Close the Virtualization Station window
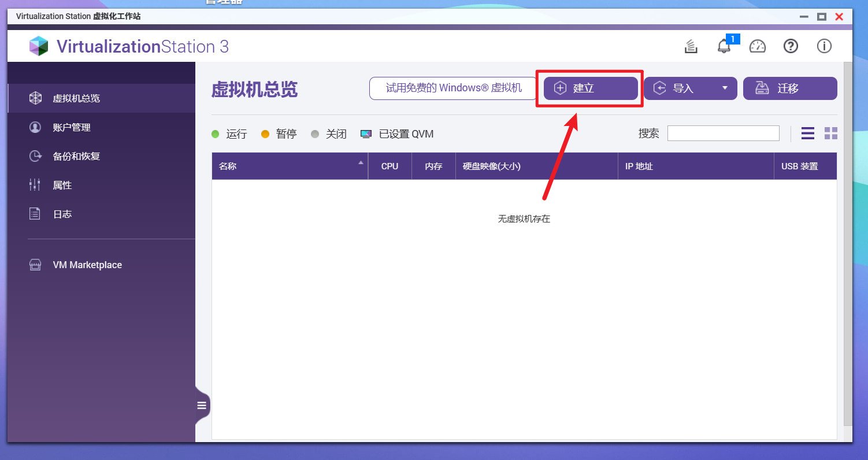This screenshot has height=460, width=868. (839, 17)
